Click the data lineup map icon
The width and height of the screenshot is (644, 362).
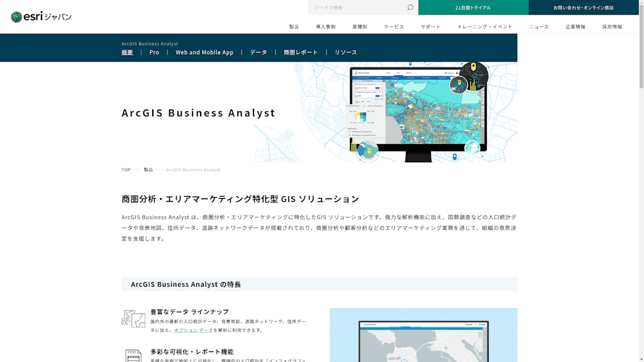click(x=133, y=319)
